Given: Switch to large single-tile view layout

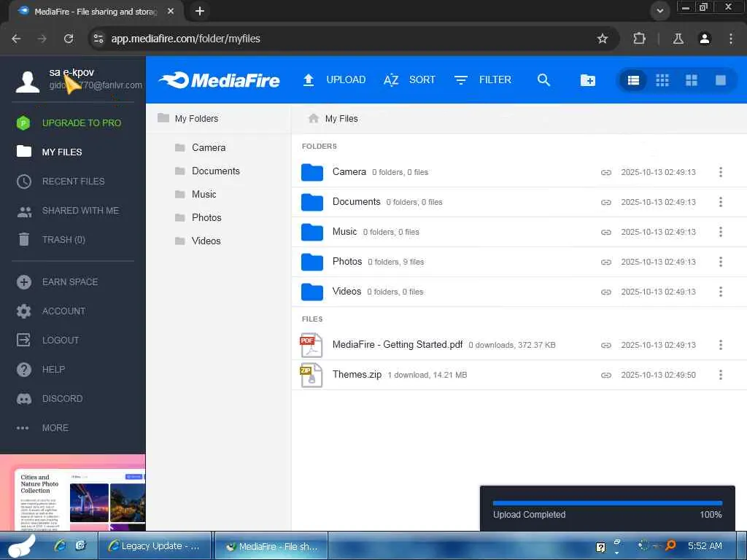Looking at the screenshot, I should [x=720, y=80].
